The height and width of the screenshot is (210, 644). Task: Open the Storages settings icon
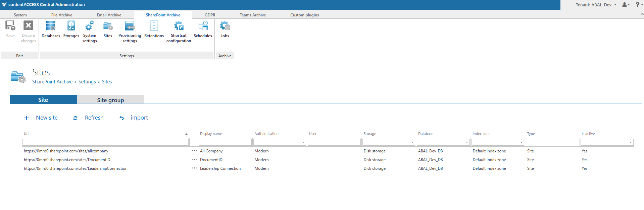[x=71, y=25]
